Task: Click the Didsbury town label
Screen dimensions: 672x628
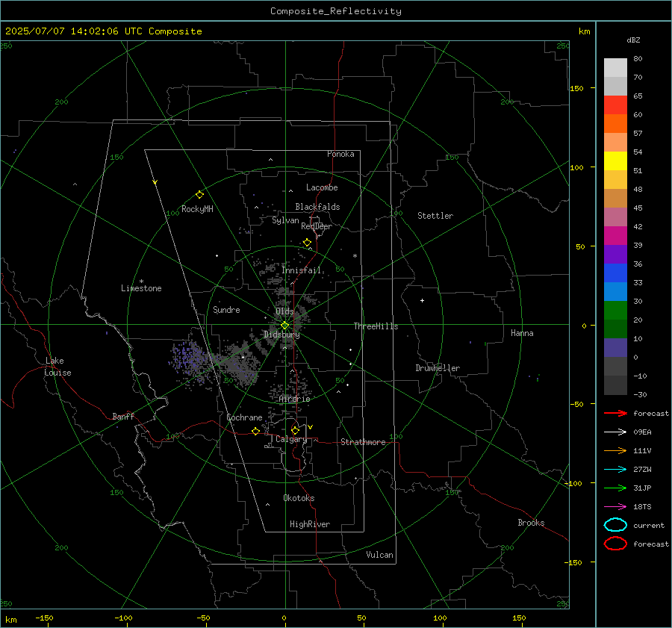Action: tap(281, 335)
